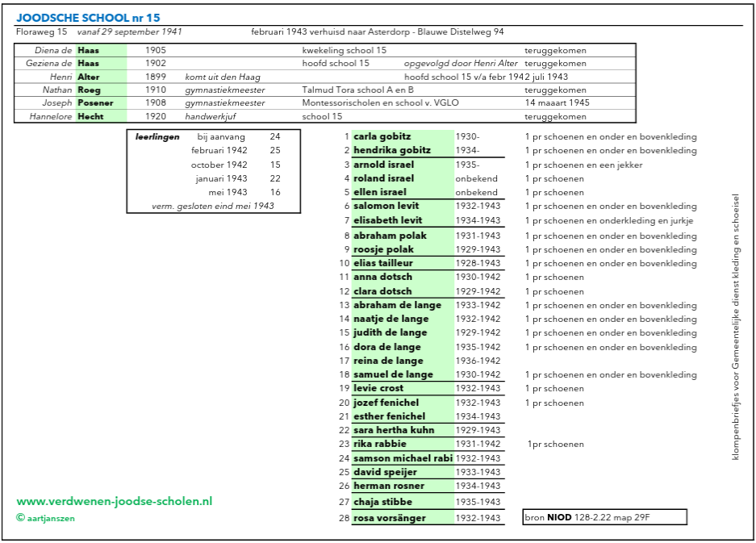Screen dimensions: 756x543
Task: Select student name samson michael rabi
Action: [403, 458]
